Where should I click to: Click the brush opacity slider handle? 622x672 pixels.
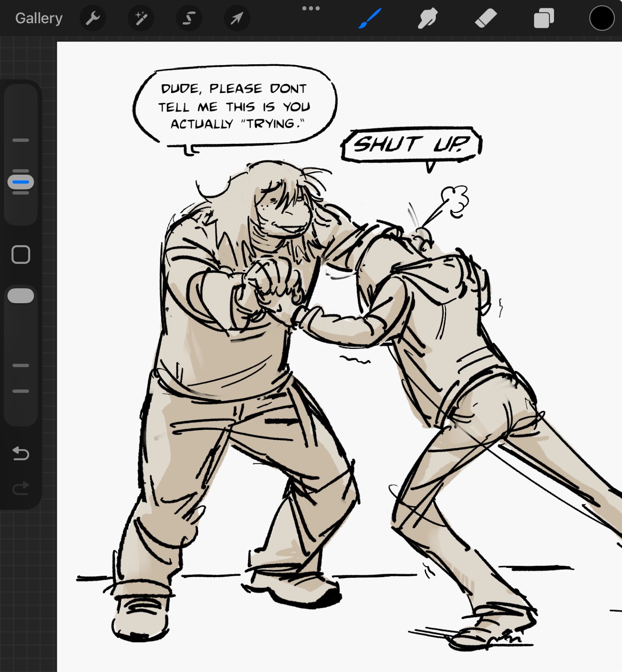coord(21,296)
